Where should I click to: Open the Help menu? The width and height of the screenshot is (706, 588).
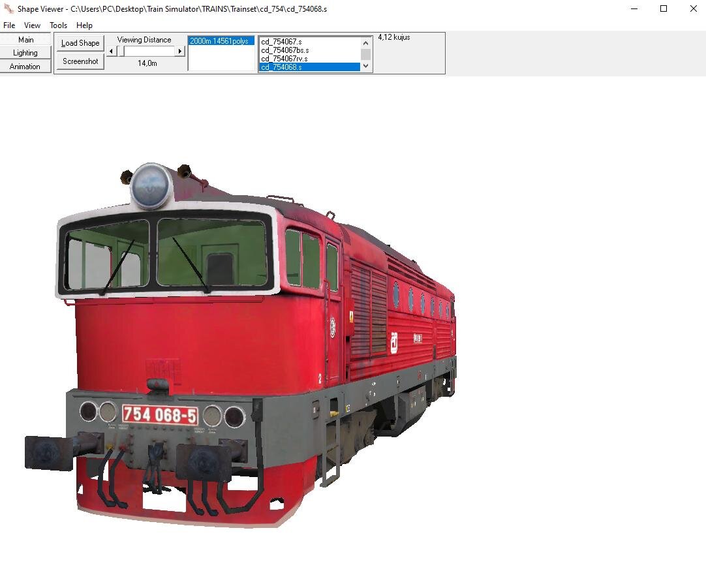[84, 25]
